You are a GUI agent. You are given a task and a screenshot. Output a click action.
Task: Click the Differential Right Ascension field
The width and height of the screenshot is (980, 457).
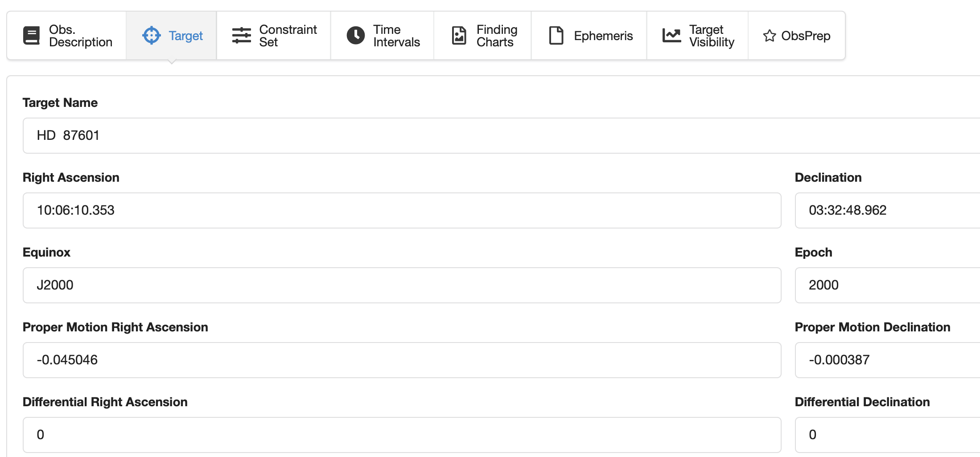(401, 435)
